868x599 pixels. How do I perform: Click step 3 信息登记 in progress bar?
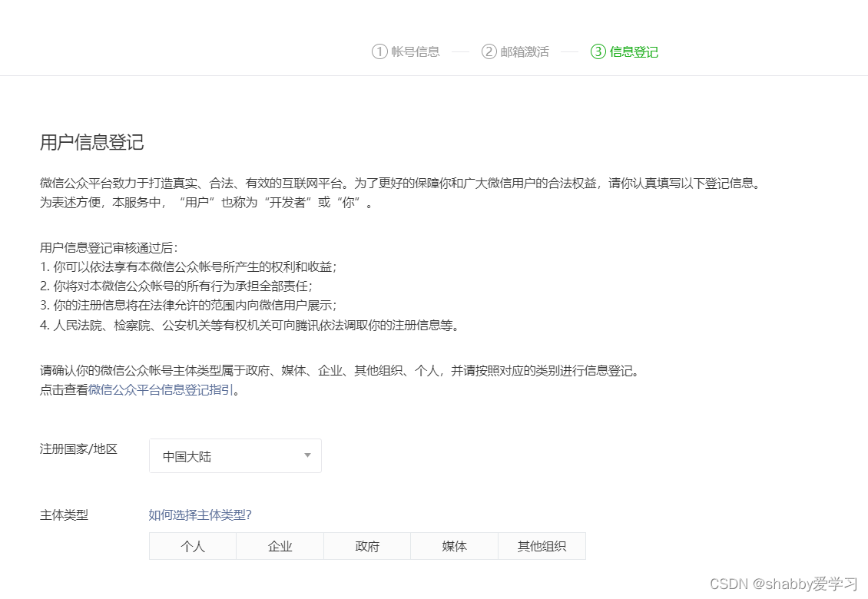pyautogui.click(x=624, y=52)
